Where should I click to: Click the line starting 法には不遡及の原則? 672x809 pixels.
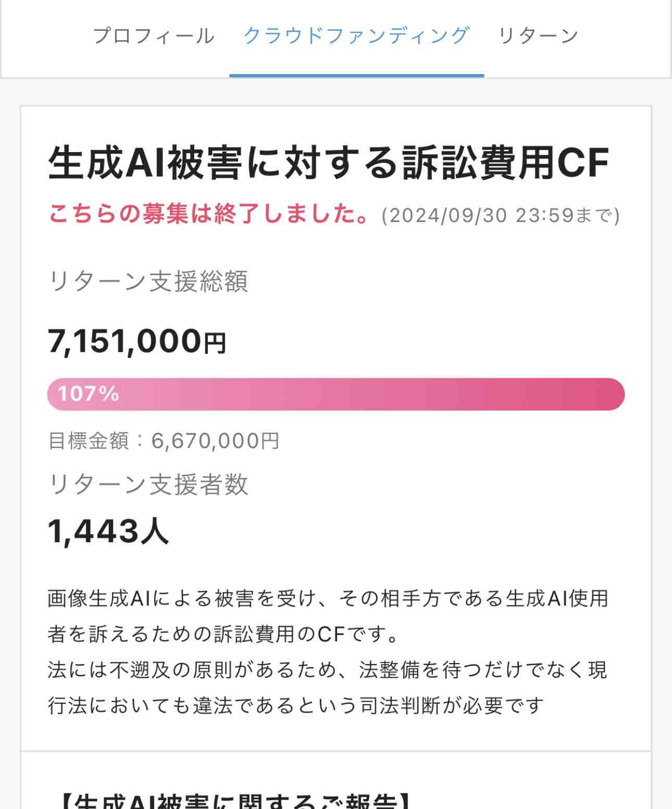(327, 670)
